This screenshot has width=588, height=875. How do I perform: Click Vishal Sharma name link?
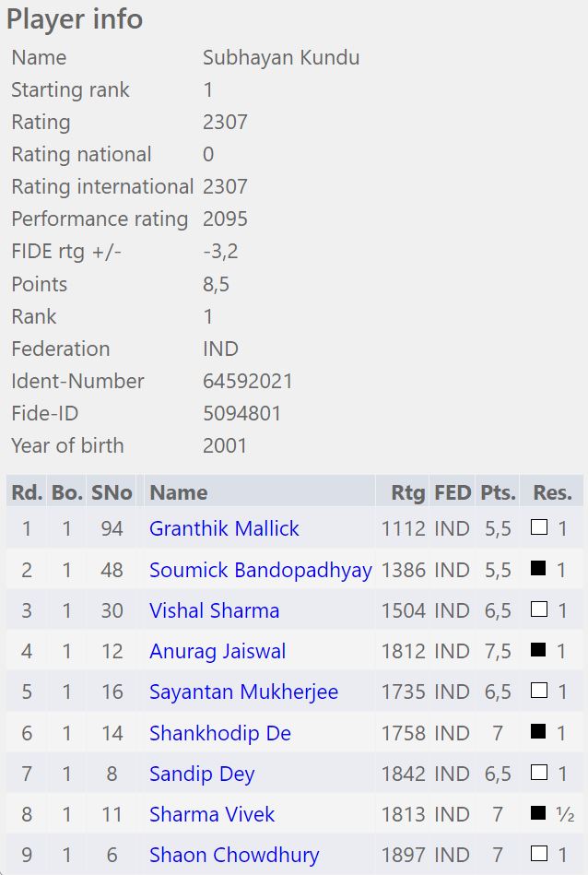(214, 610)
